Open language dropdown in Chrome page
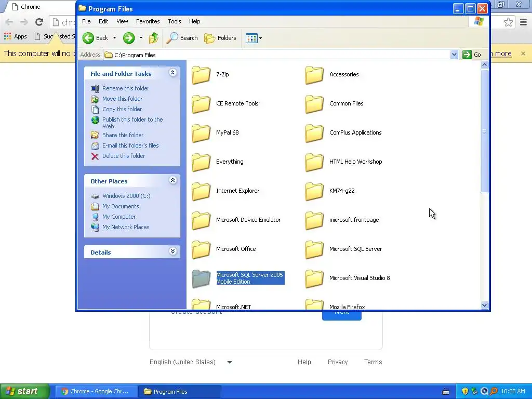 tap(230, 362)
